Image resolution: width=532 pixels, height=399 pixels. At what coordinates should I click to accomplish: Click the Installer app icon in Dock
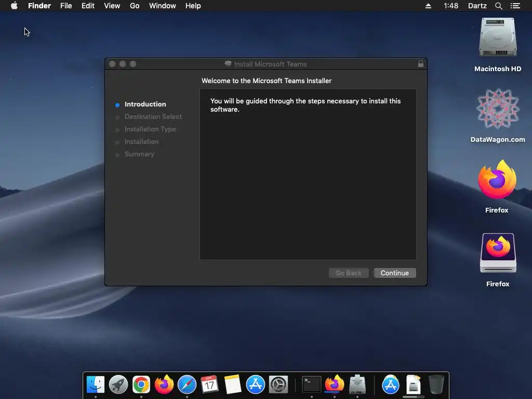point(357,384)
